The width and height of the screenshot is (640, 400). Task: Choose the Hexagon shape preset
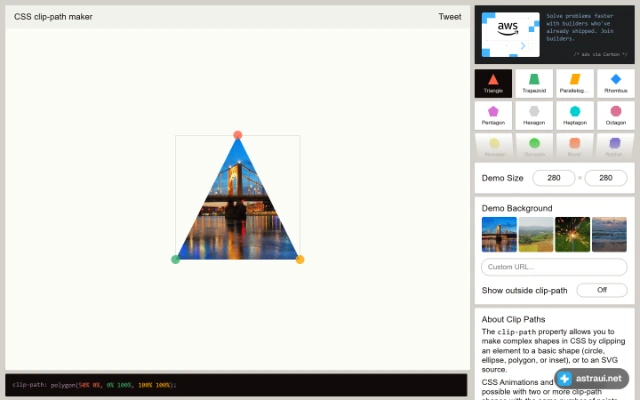point(534,116)
